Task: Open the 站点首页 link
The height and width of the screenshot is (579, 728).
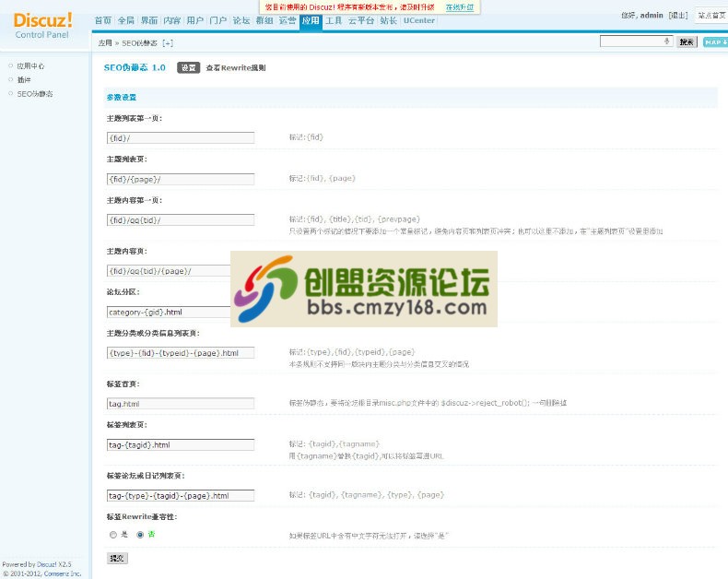Action: click(x=711, y=16)
